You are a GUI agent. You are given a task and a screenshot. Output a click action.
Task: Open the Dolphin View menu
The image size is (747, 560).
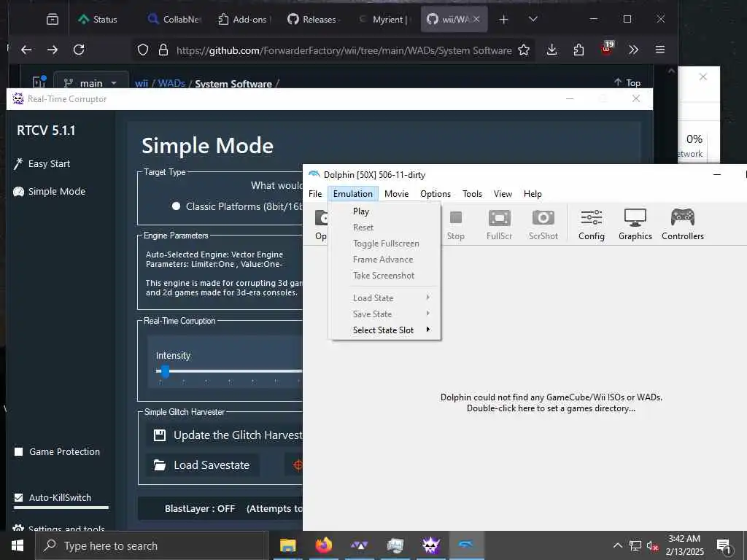click(x=503, y=194)
